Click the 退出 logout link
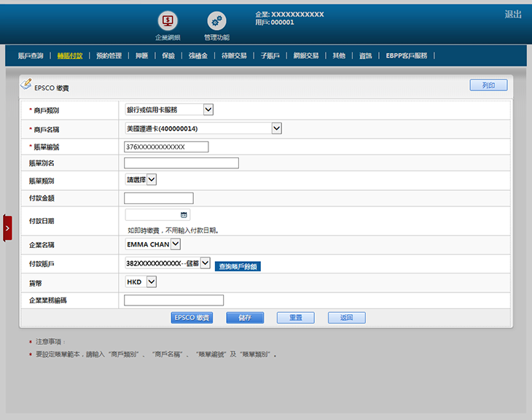The image size is (532, 420). [513, 15]
